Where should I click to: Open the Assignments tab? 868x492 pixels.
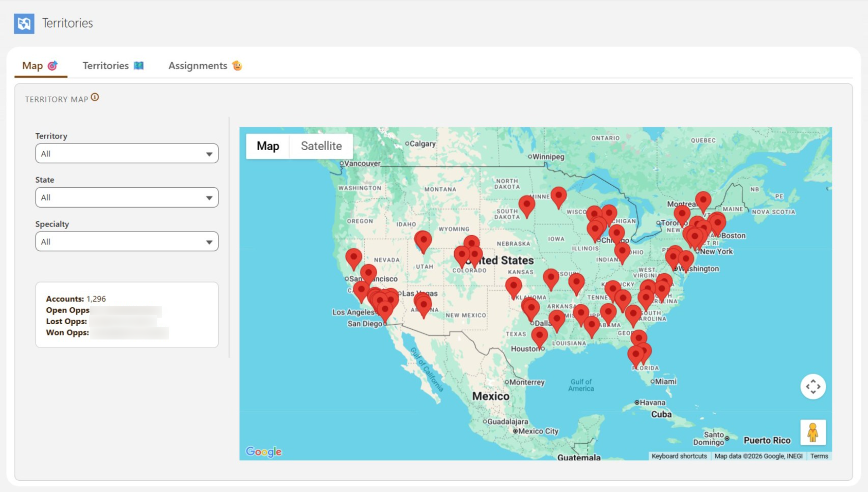click(x=205, y=66)
